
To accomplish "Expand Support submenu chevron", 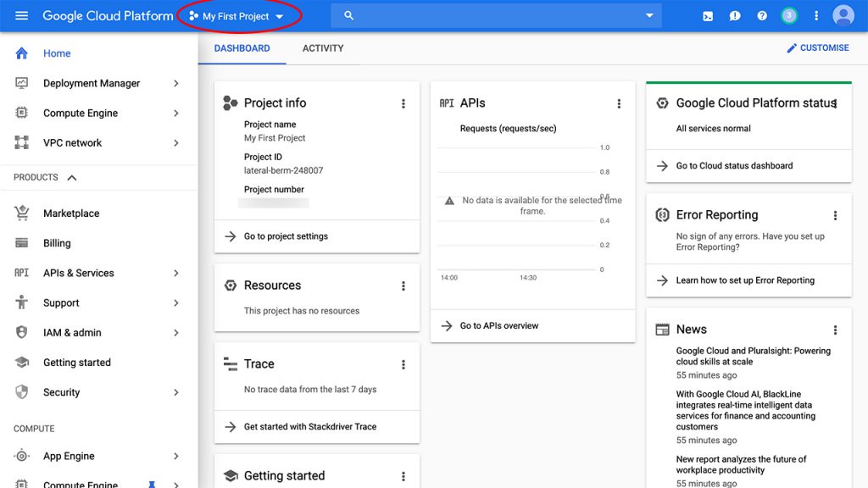I will point(176,302).
